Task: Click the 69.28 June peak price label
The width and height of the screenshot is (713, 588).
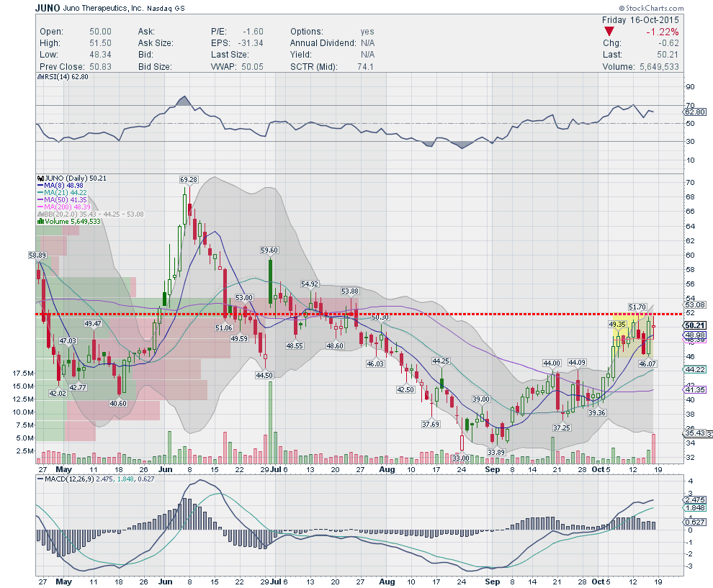Action: 189,179
